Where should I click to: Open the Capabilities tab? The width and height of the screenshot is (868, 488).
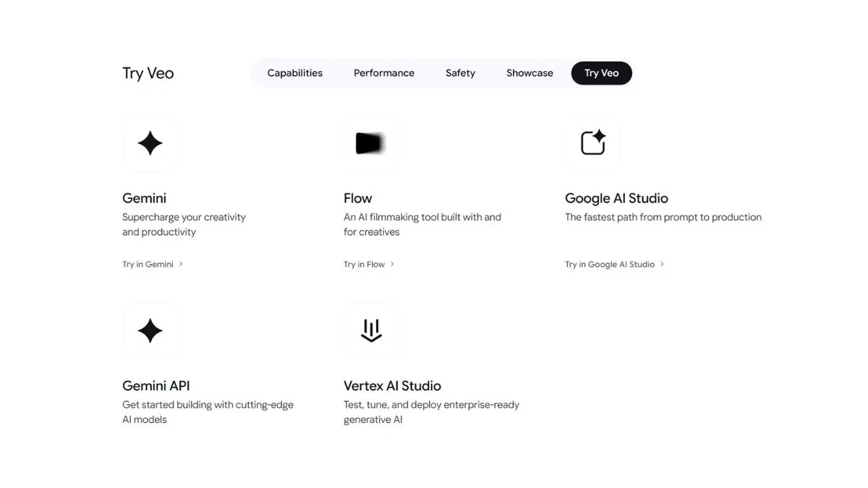click(294, 73)
